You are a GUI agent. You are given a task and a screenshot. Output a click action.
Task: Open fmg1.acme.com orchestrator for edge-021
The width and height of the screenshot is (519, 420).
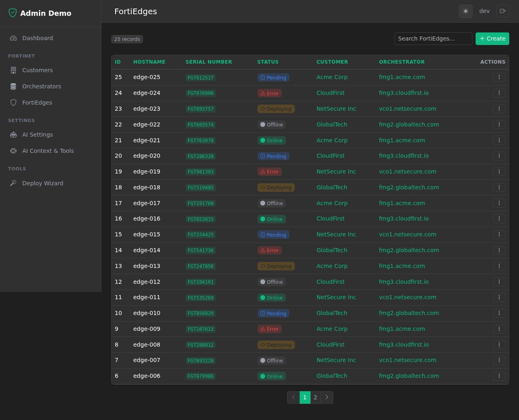[x=402, y=140]
